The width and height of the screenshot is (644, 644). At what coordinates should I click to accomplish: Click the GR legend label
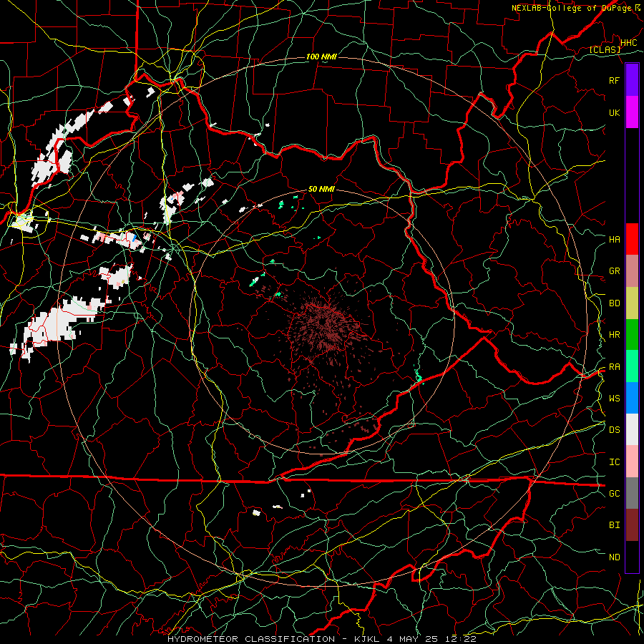tap(615, 271)
